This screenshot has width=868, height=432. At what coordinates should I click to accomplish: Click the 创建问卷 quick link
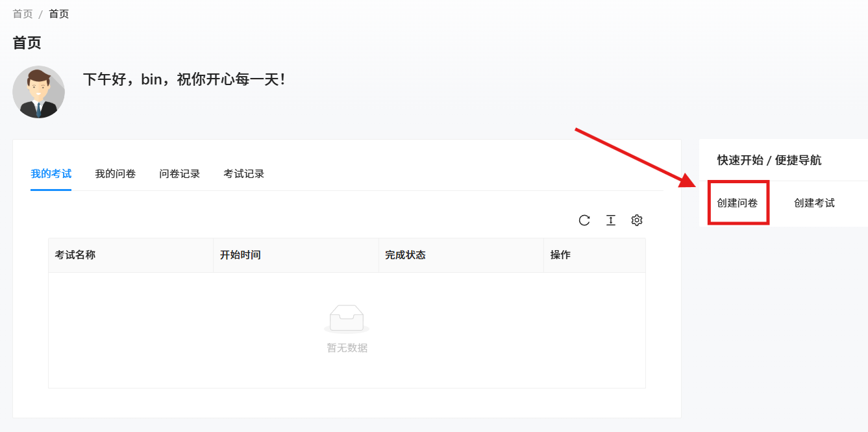click(738, 203)
